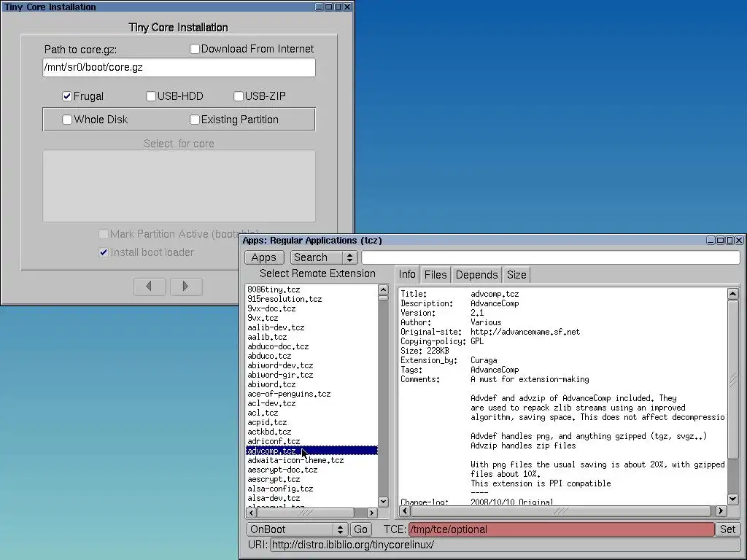Click the extension list horizontal scrollbar thumb
Screen dimensions: 747x560
(x=306, y=513)
